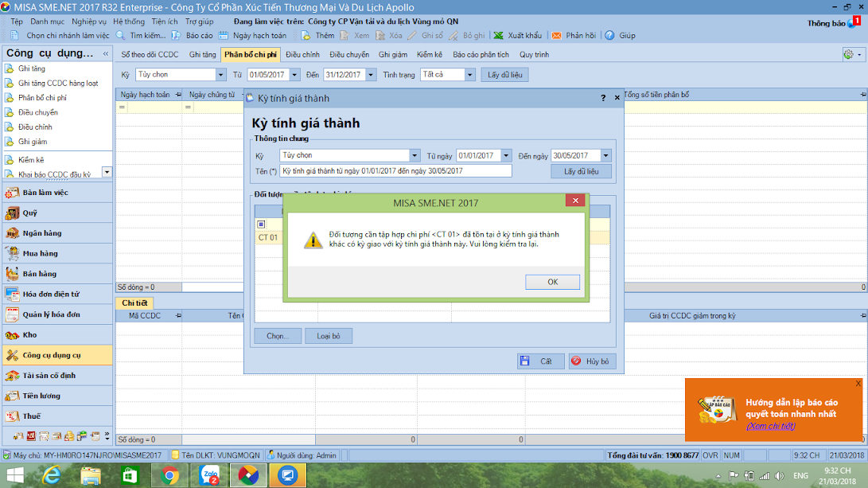Viewport: 868px width, 488px height.
Task: Click the Hủy bỏ cancel button
Action: [x=592, y=361]
